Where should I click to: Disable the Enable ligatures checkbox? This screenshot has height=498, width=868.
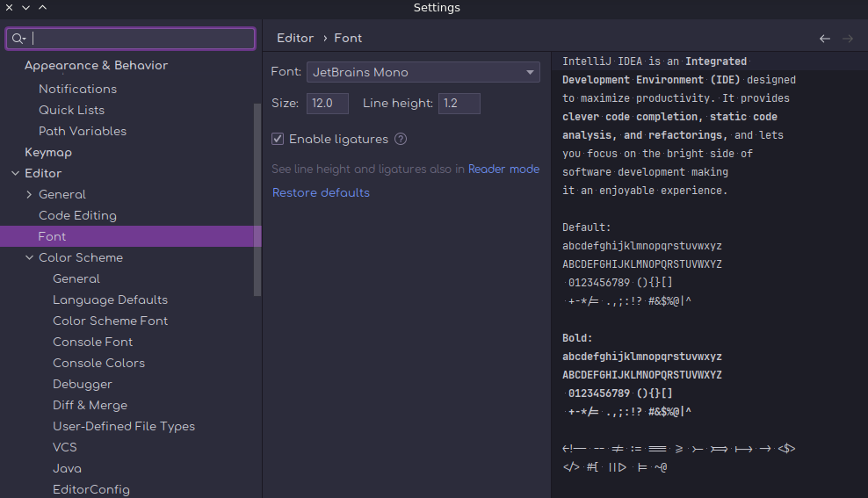pos(278,139)
